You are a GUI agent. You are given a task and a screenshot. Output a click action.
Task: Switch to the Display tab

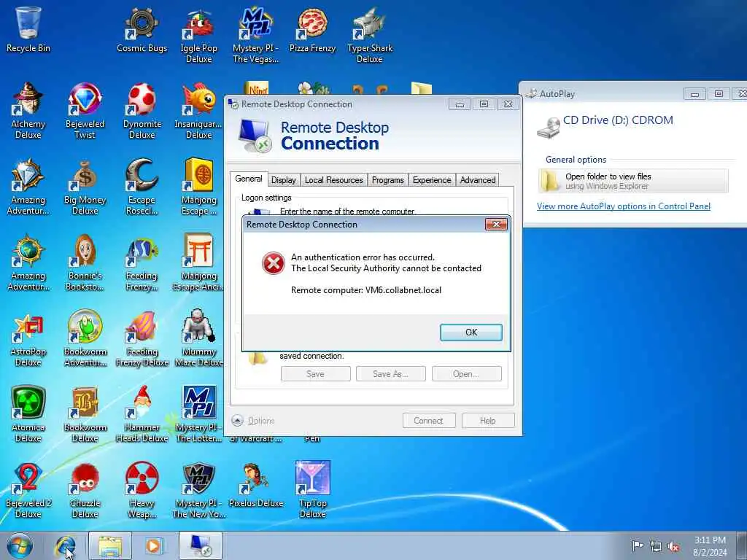pyautogui.click(x=284, y=180)
